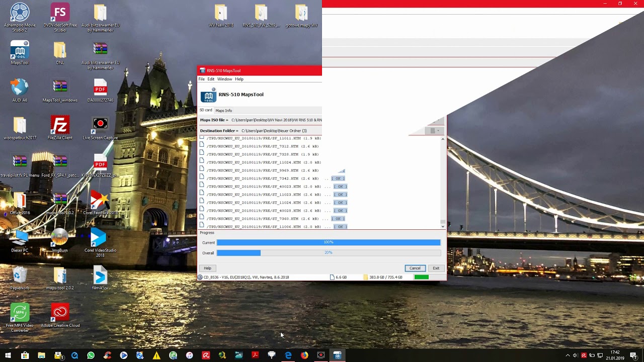Open DA0000272746 PDF on desktop
This screenshot has height=362, width=644.
click(x=100, y=90)
